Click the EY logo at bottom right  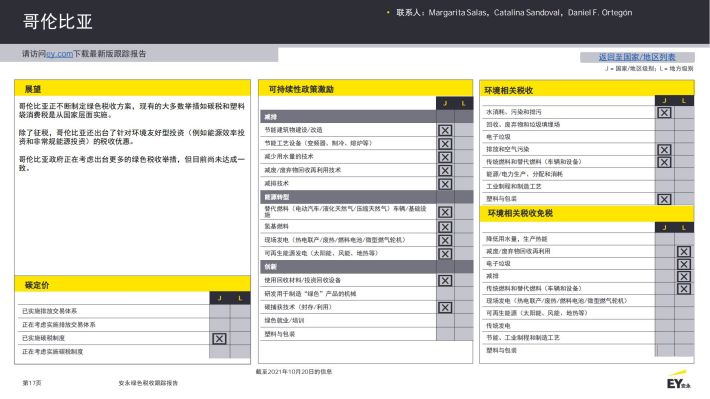point(678,381)
